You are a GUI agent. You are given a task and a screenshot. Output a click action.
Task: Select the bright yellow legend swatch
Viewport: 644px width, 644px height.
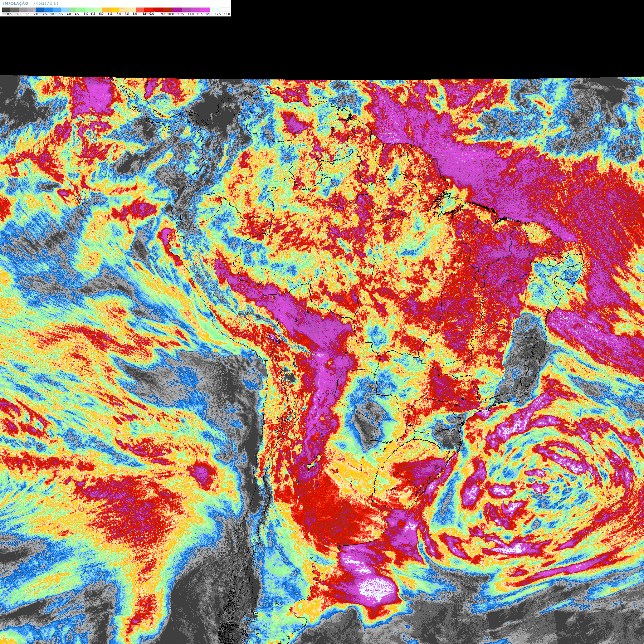pos(115,10)
